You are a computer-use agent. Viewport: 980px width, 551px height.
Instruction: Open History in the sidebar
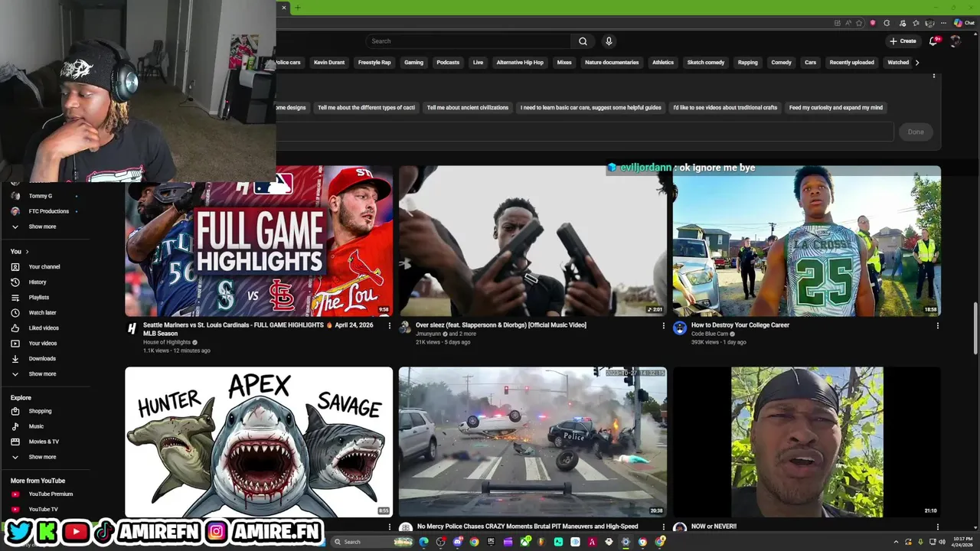pyautogui.click(x=38, y=282)
